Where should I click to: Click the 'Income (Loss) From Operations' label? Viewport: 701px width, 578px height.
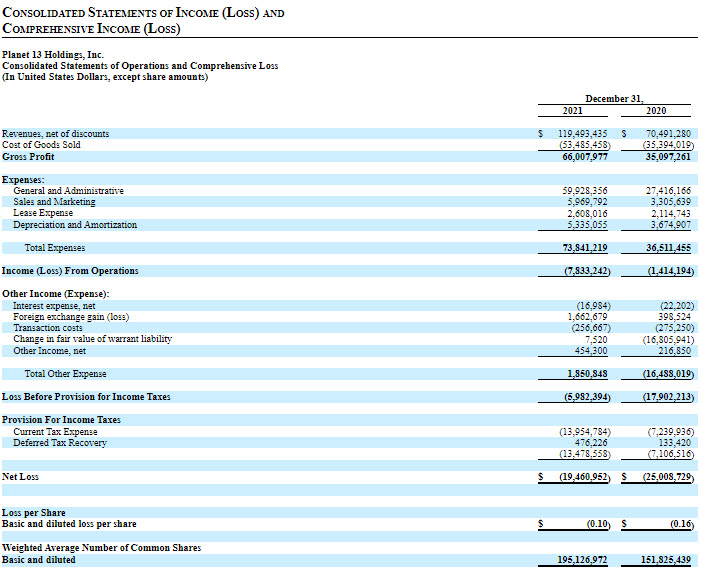[70, 271]
